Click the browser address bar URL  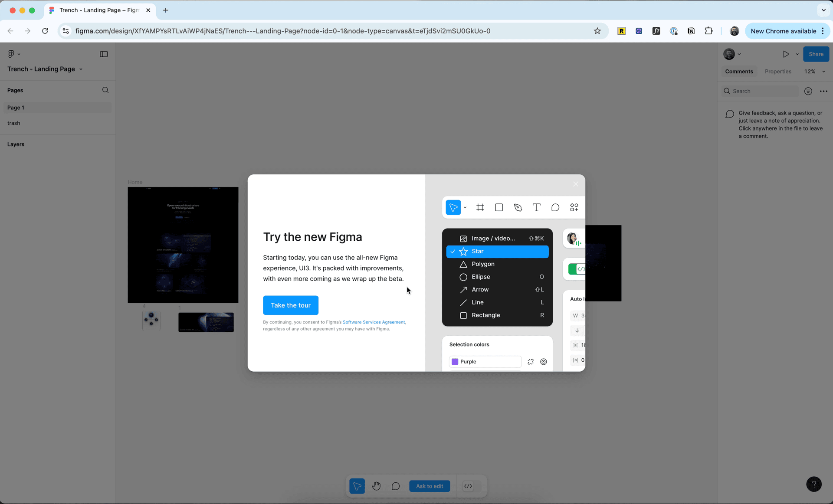tap(283, 31)
